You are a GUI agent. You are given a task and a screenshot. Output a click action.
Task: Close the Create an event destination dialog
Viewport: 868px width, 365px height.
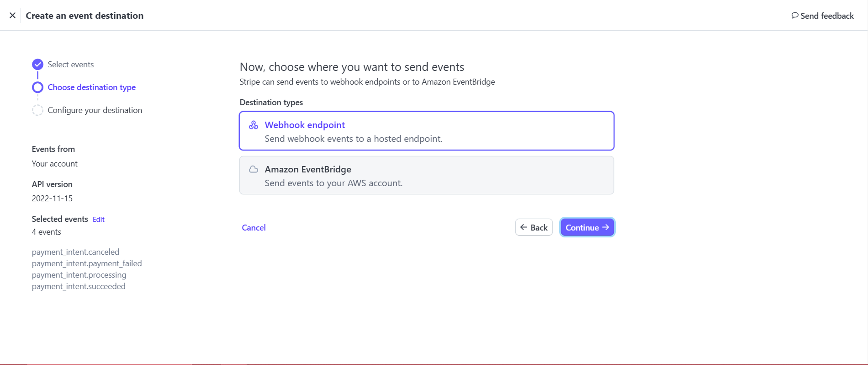point(13,16)
